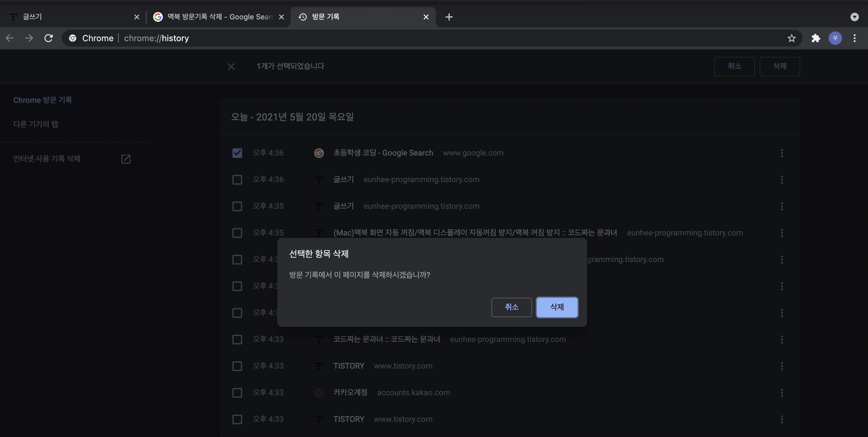Open more actions for accounts.kakao.com entry
This screenshot has width=868, height=437.
[782, 393]
